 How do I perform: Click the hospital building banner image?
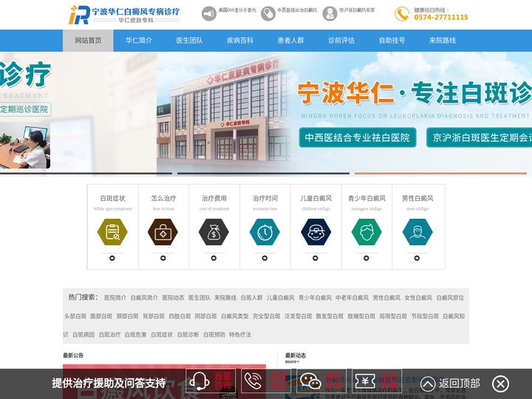[x=224, y=114]
